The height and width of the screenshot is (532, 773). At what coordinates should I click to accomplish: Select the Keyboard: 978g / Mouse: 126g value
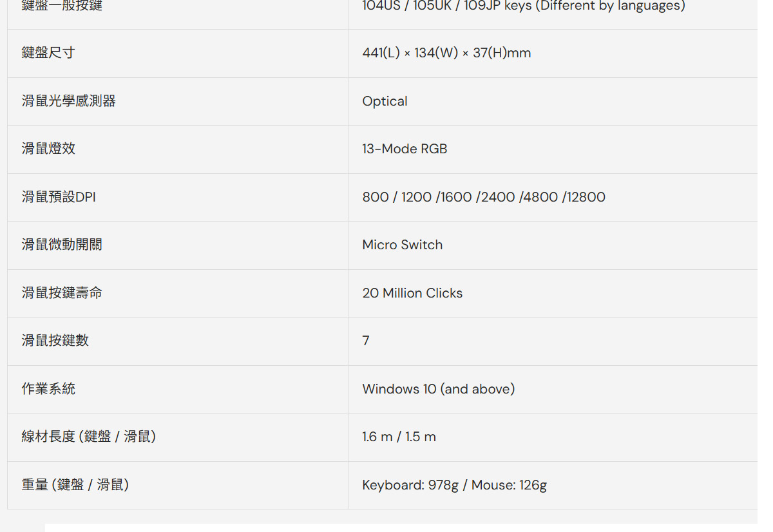tap(454, 485)
